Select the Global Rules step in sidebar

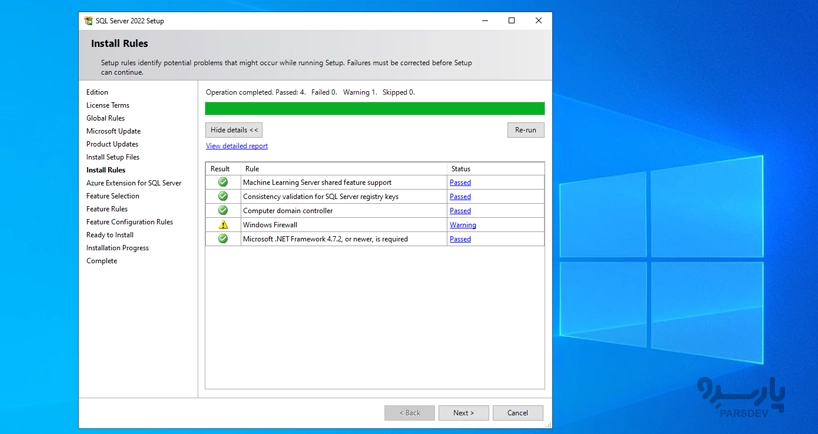pyautogui.click(x=105, y=118)
